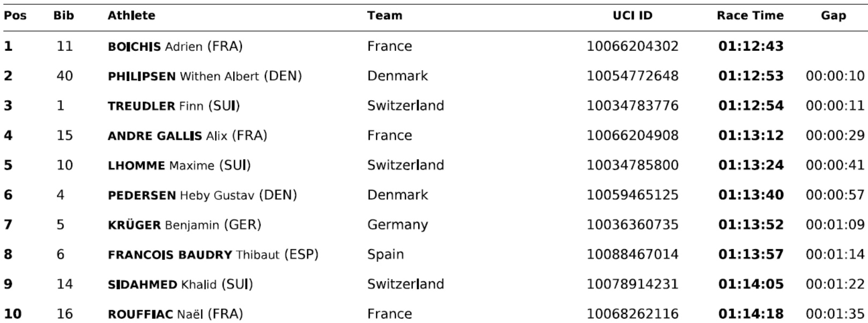Screen dimensions: 868x323
Task: Click the Race Time column header
Action: click(750, 16)
